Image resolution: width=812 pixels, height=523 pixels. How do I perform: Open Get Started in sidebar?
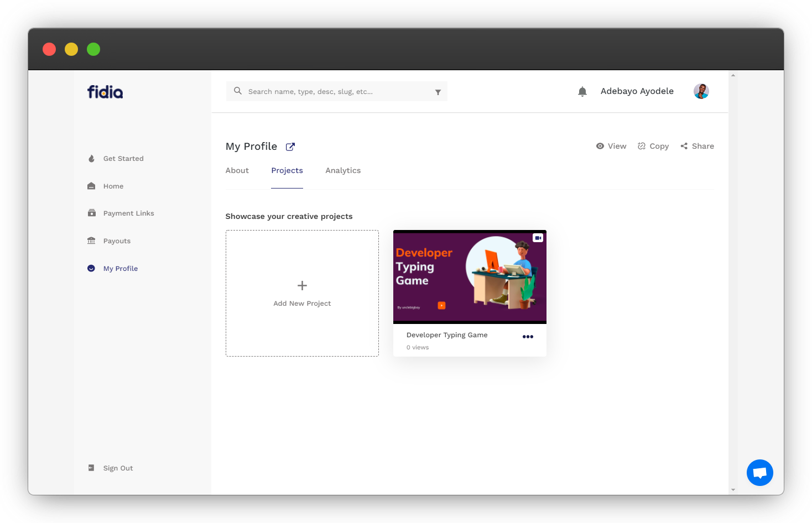coord(123,159)
